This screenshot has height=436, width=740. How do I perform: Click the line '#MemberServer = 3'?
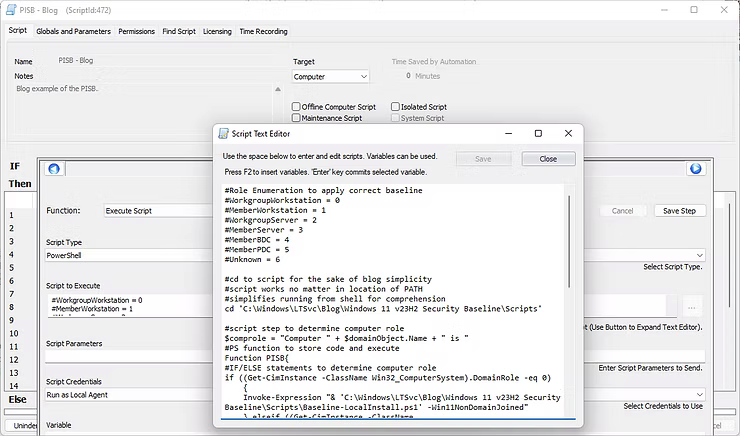click(264, 230)
